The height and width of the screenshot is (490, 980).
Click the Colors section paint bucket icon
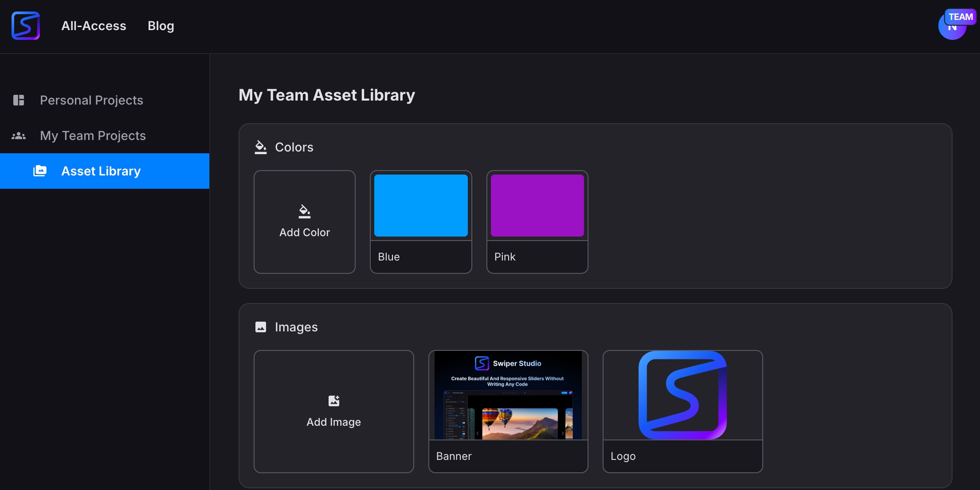coord(261,147)
